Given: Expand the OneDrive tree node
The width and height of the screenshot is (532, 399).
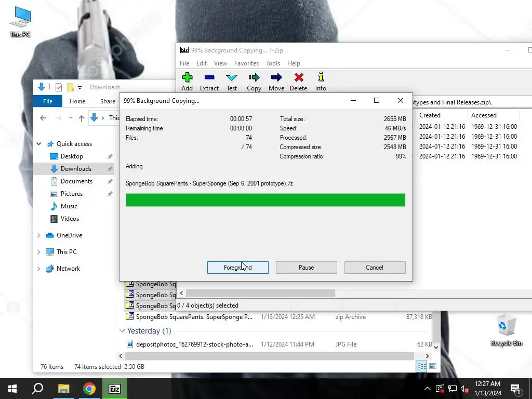Looking at the screenshot, I should click(38, 235).
